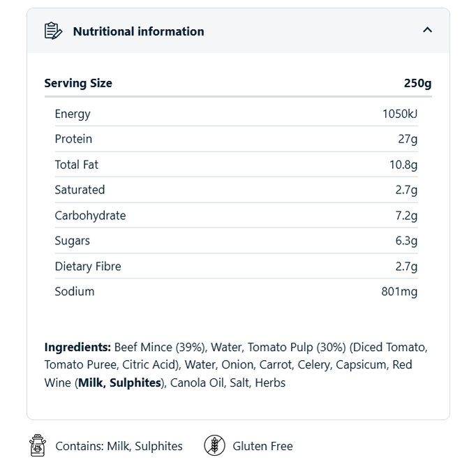Click the 1050kJ energy value
Viewport: 476px width, 476px height.
[x=399, y=114]
